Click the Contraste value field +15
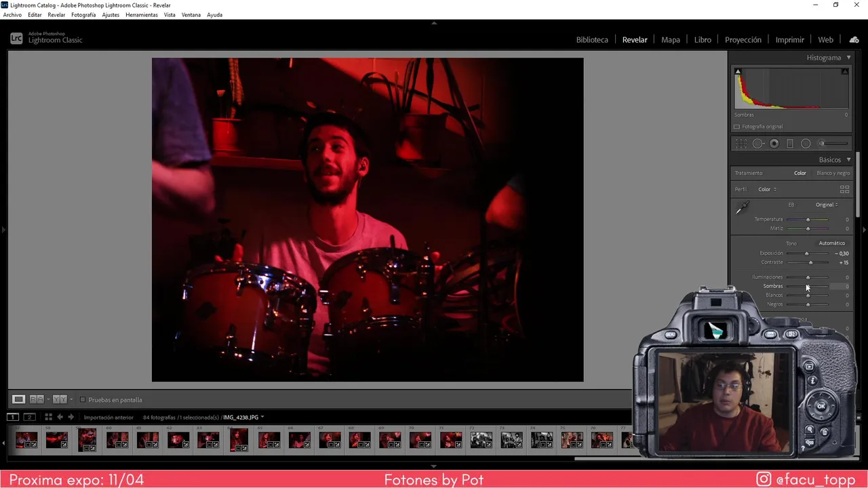This screenshot has width=868, height=488. 844,262
